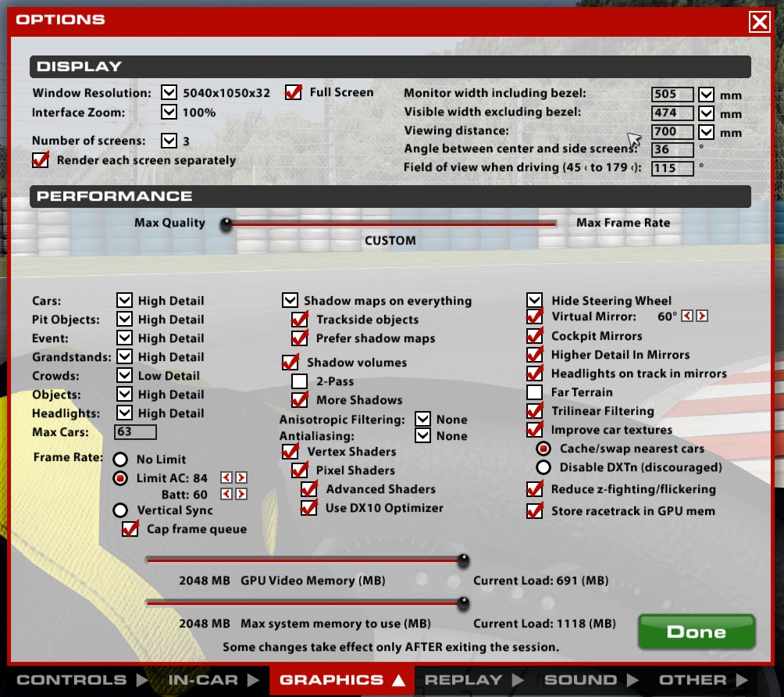Increase Virtual Mirror angle with right arrow
The image size is (784, 697).
click(702, 316)
